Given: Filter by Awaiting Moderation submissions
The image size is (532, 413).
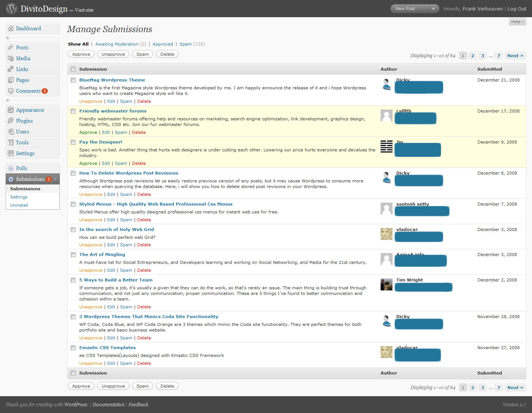Looking at the screenshot, I should 117,44.
